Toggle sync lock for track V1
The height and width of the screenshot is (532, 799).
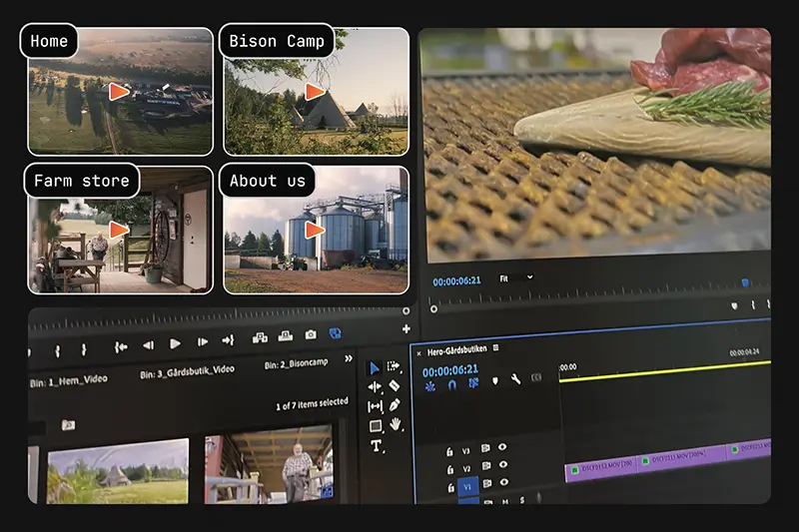point(487,483)
